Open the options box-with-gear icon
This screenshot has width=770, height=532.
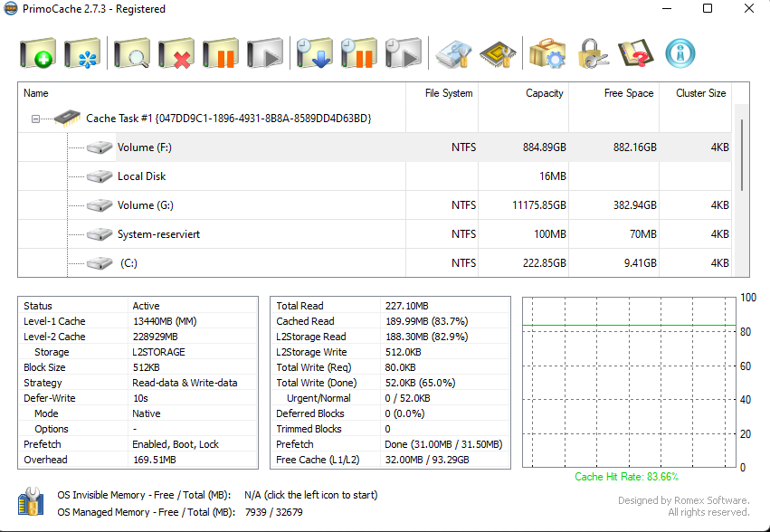(547, 53)
